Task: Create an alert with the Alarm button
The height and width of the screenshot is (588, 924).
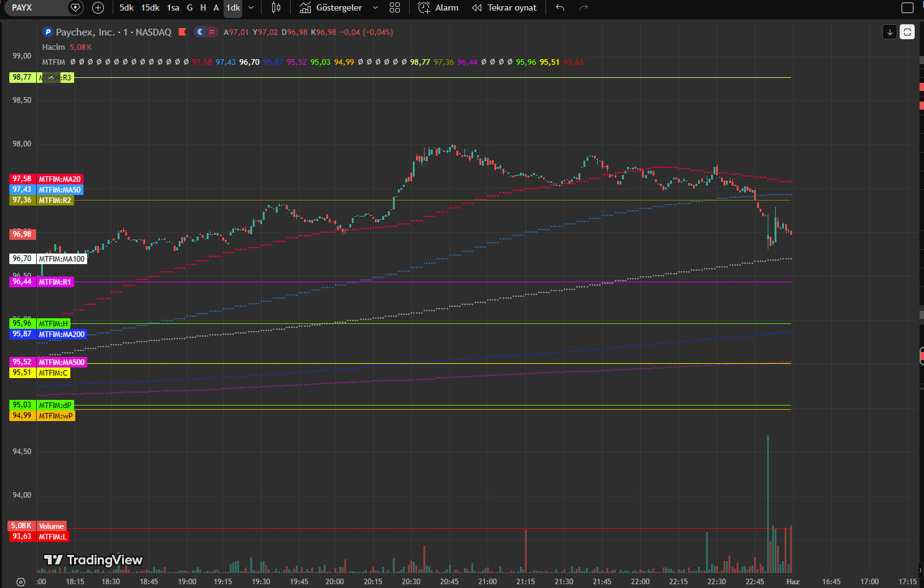Action: click(x=438, y=8)
